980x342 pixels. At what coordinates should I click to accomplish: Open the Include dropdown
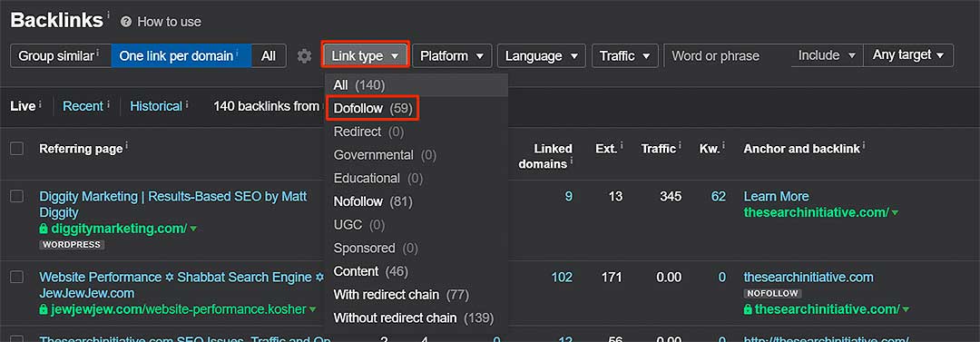(827, 55)
